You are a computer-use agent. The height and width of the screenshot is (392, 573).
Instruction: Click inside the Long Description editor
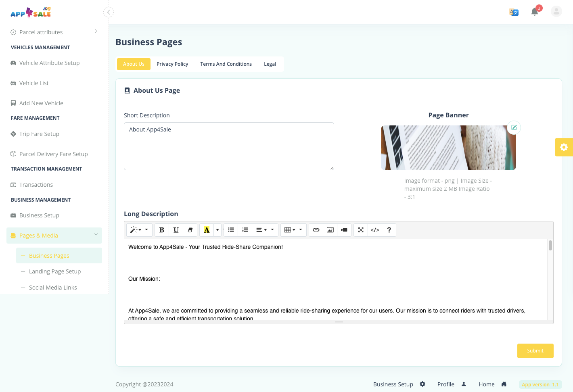tap(336, 279)
